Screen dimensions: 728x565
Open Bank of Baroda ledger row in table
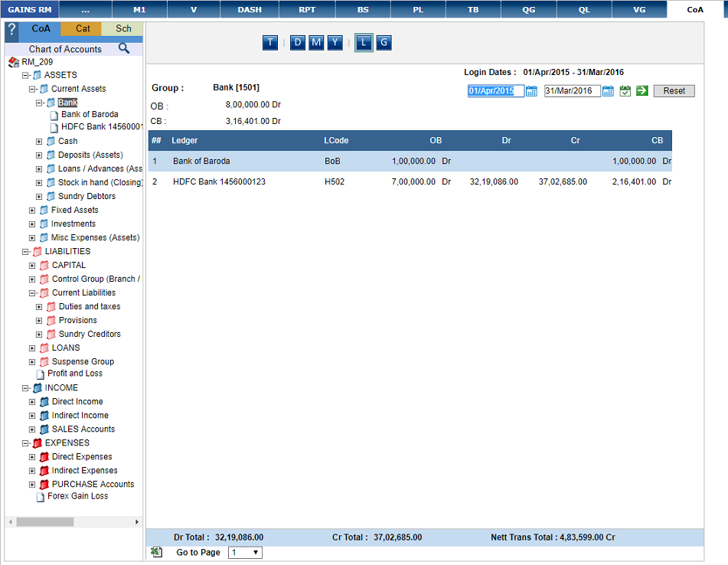pyautogui.click(x=410, y=161)
